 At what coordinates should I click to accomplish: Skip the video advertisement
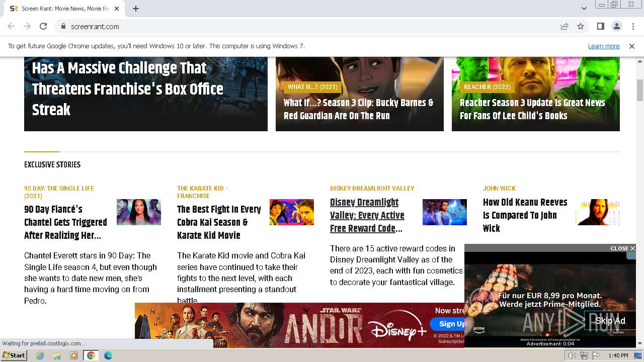[x=610, y=321]
